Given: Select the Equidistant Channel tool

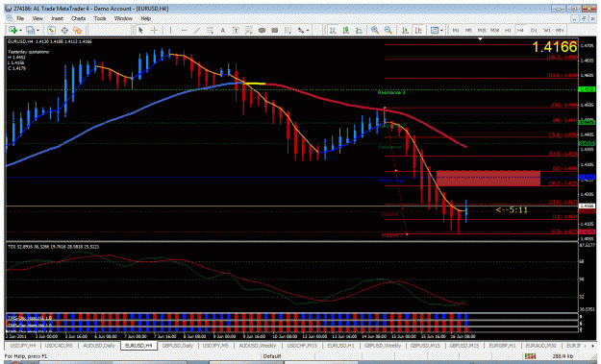Looking at the screenshot, I should [210, 30].
